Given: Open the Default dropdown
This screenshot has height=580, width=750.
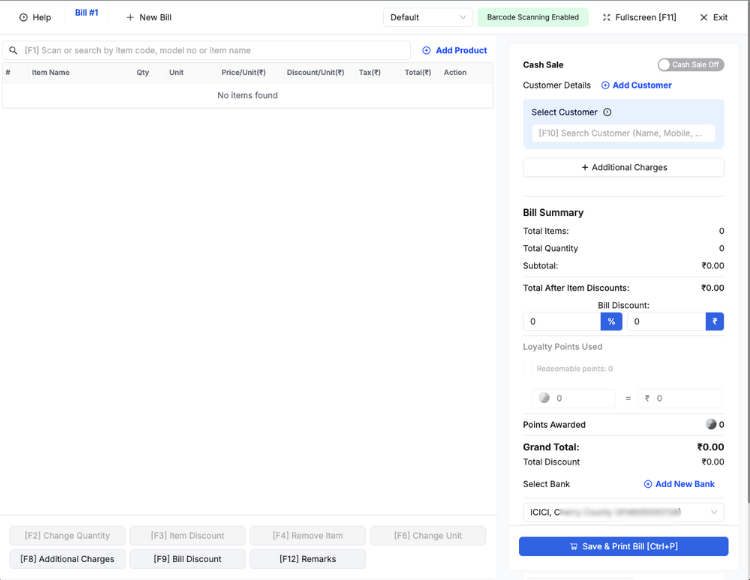Looking at the screenshot, I should coord(428,17).
